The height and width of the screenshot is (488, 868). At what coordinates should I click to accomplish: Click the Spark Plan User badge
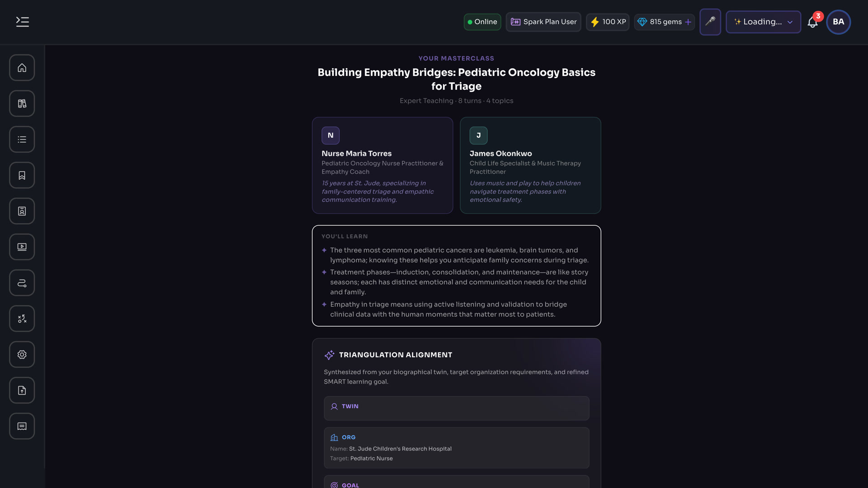543,22
